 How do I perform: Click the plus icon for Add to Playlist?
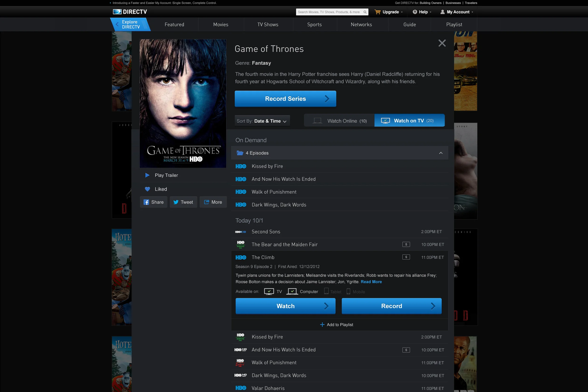coord(322,325)
